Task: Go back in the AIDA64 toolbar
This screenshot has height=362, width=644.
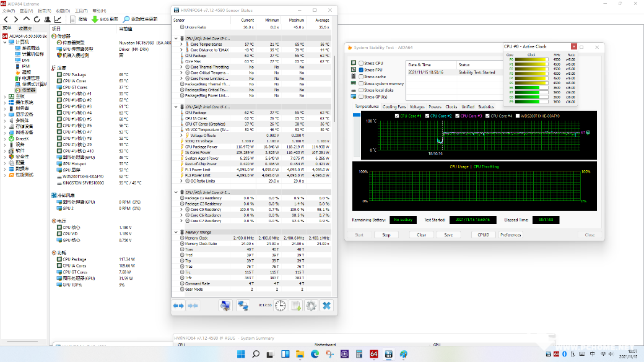Action: [6, 19]
